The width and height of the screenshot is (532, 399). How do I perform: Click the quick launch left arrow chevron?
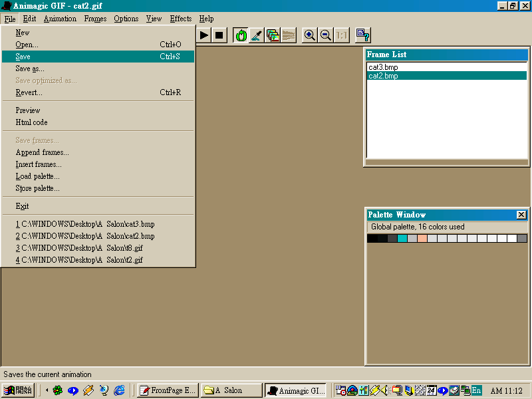click(47, 390)
